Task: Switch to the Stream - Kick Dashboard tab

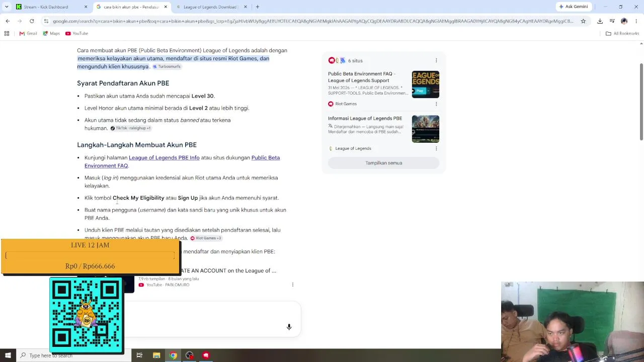Action: [46, 7]
